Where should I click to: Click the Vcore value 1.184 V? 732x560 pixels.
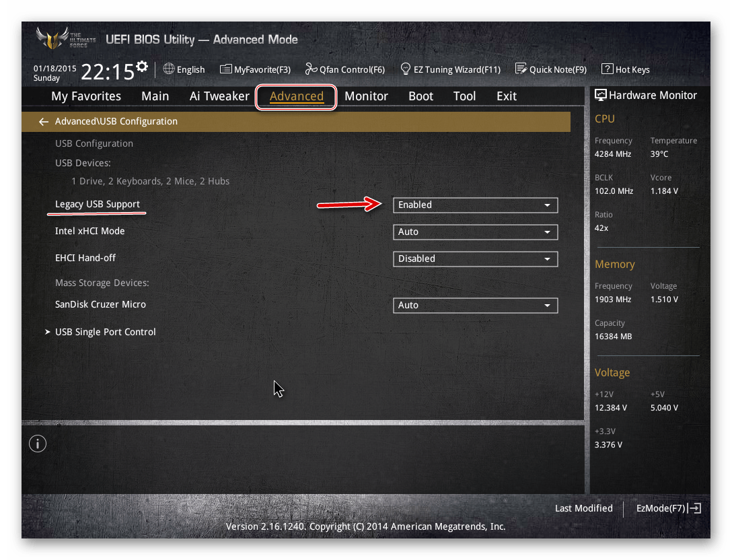[x=664, y=191]
